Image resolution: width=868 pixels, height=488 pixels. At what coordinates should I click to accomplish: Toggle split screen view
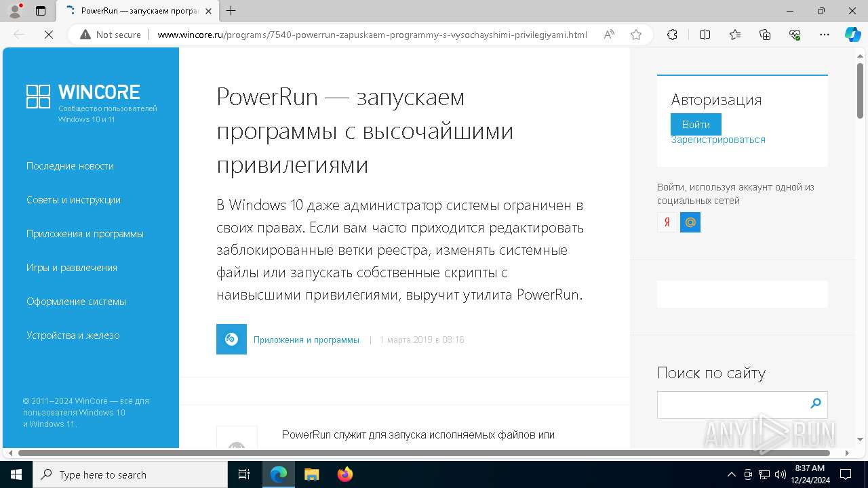pyautogui.click(x=705, y=35)
